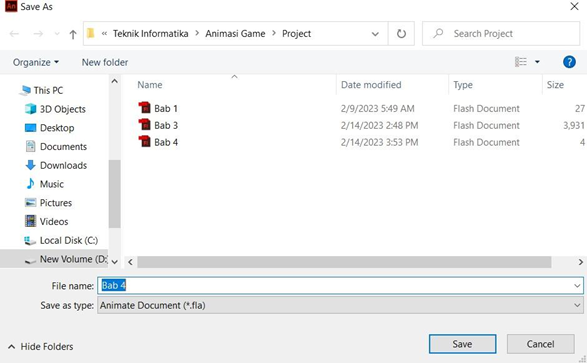This screenshot has width=587, height=363.
Task: Click the Save button
Action: pos(462,344)
